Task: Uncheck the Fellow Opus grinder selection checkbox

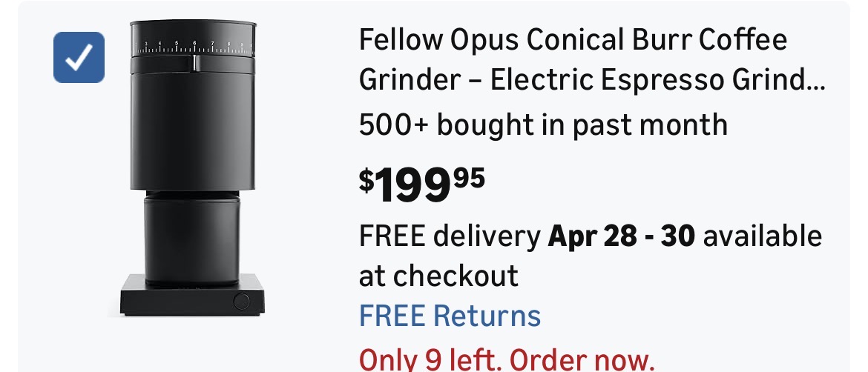Action: tap(79, 57)
